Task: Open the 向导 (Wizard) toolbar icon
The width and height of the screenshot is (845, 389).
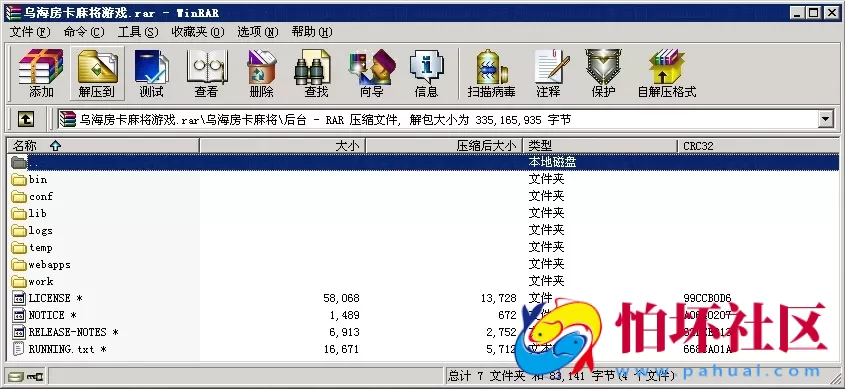Action: (371, 67)
